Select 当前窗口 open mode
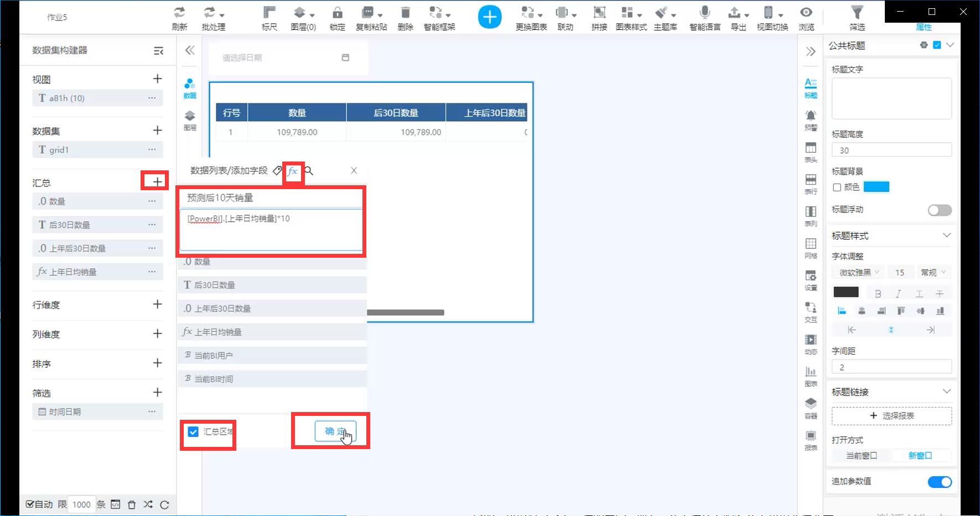 [x=862, y=455]
